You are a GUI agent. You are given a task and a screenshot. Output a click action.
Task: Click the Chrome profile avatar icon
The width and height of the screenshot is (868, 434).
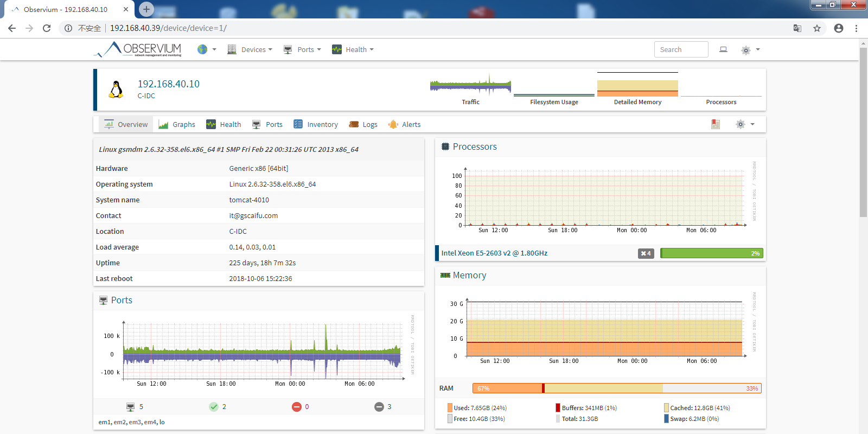pos(839,28)
